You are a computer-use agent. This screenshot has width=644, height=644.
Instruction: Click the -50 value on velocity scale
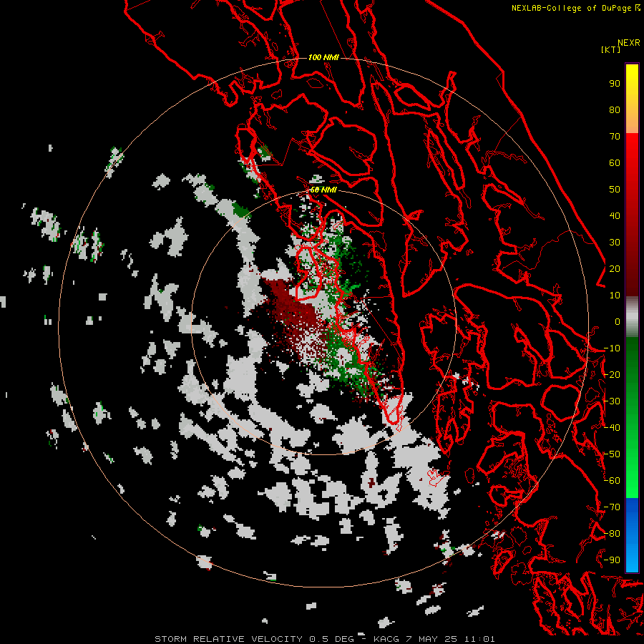612,454
